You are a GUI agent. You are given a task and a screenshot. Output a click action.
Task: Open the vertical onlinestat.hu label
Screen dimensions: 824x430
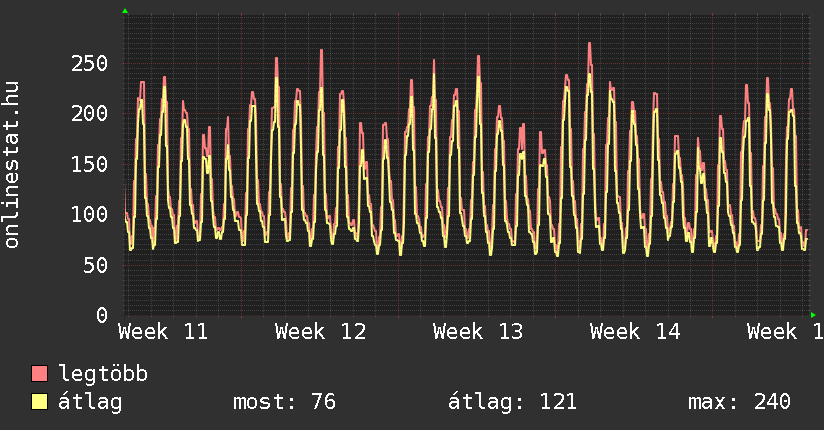[13, 166]
